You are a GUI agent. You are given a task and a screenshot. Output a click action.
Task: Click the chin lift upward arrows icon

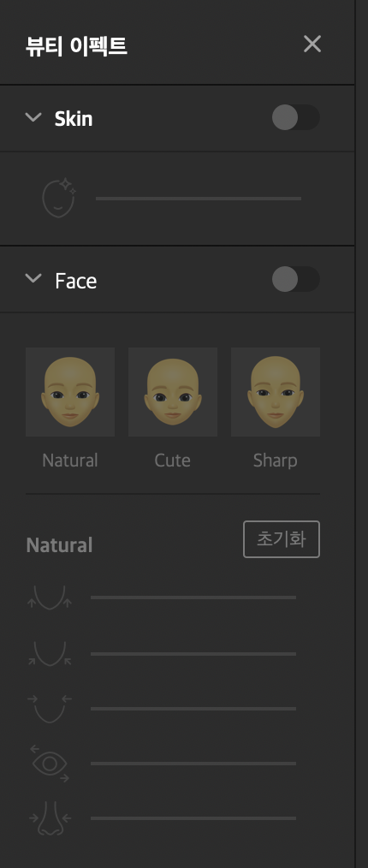coord(50,597)
